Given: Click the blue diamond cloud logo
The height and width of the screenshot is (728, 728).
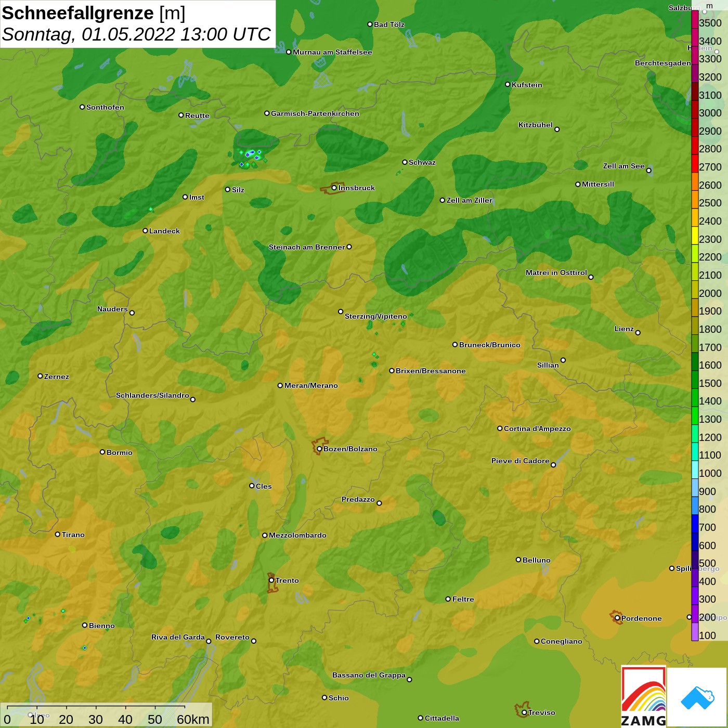Looking at the screenshot, I should [697, 697].
